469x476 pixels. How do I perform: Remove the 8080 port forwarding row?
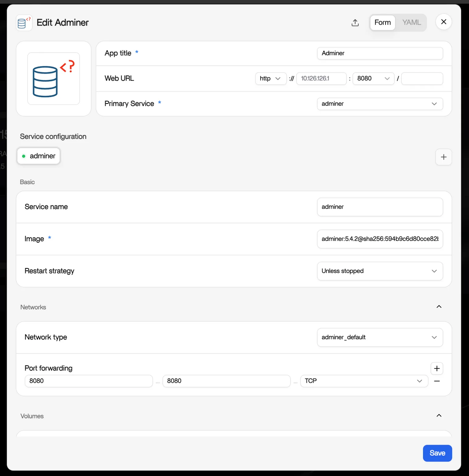pyautogui.click(x=437, y=381)
